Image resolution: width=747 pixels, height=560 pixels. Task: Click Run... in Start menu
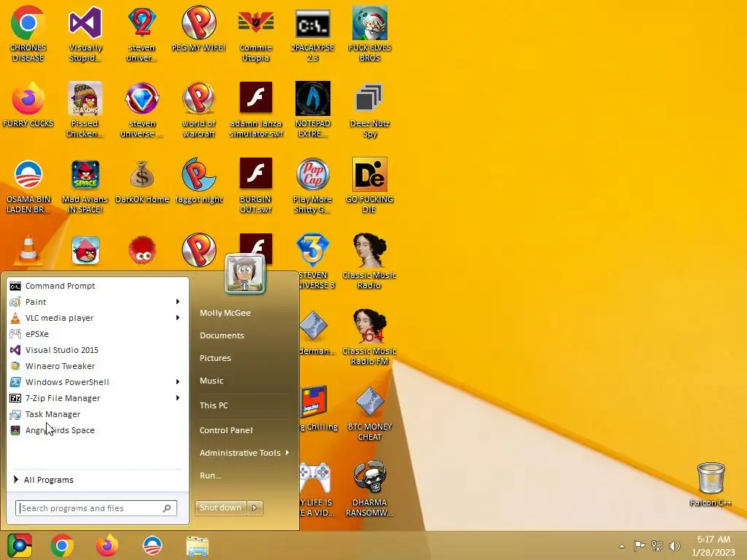pos(211,475)
